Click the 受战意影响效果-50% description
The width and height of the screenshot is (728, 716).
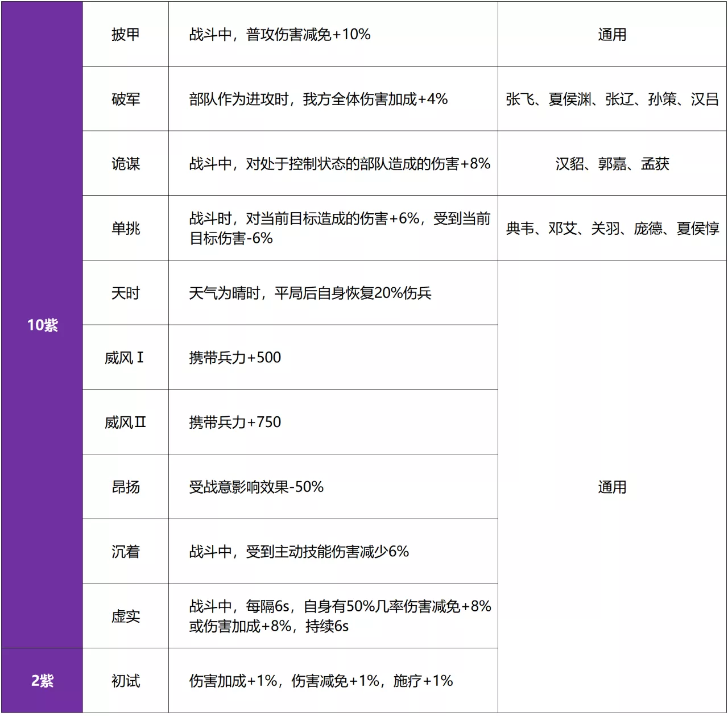(x=256, y=487)
